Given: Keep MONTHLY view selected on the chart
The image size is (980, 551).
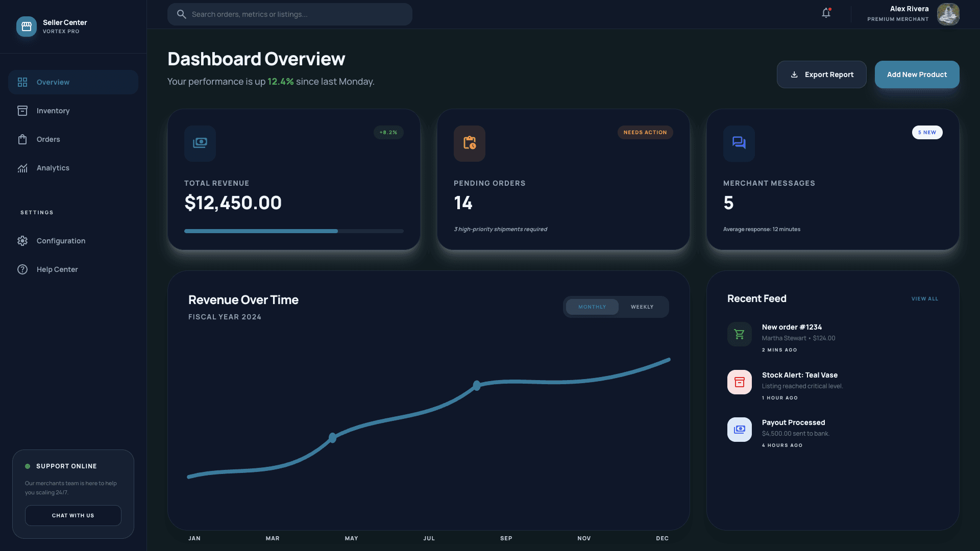Looking at the screenshot, I should point(592,307).
